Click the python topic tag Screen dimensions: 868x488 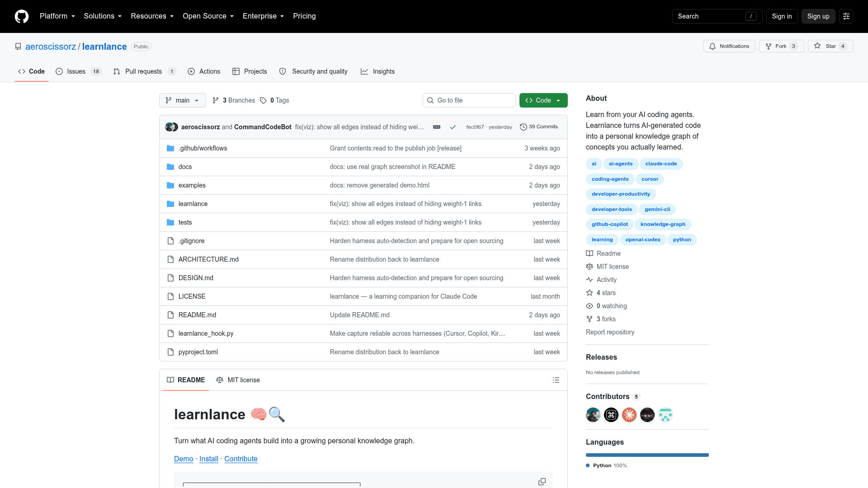click(x=682, y=239)
